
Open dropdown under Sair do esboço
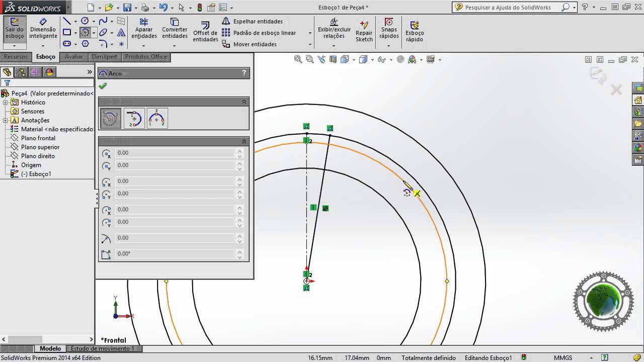pyautogui.click(x=15, y=46)
